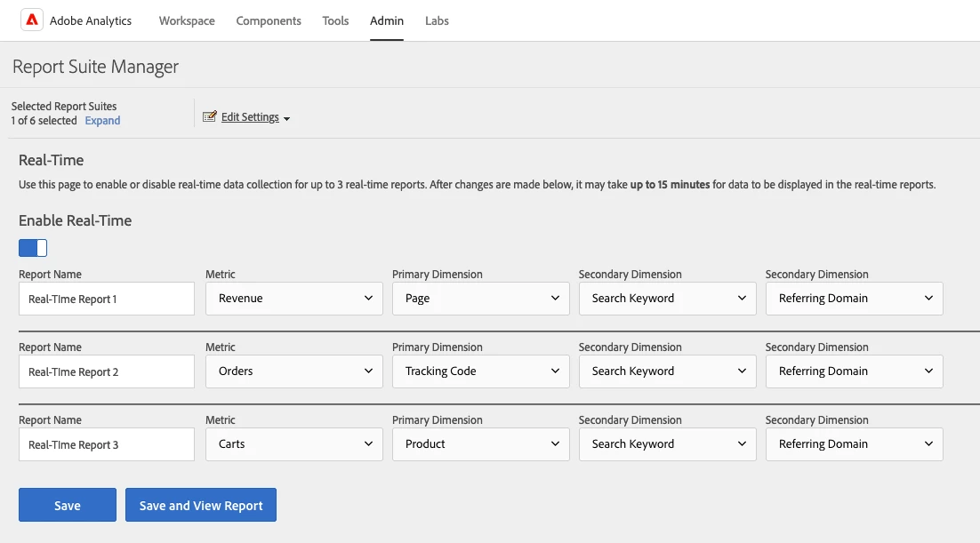Click the Edit Settings pencil icon
The width and height of the screenshot is (980, 543).
coord(210,116)
